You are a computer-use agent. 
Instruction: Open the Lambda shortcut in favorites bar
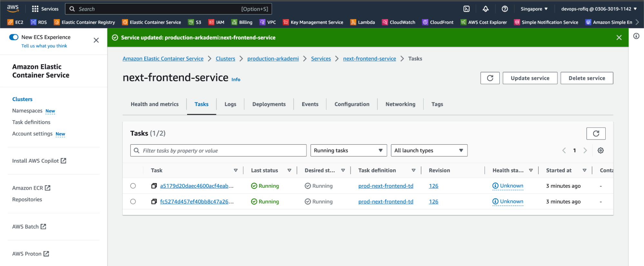click(363, 22)
